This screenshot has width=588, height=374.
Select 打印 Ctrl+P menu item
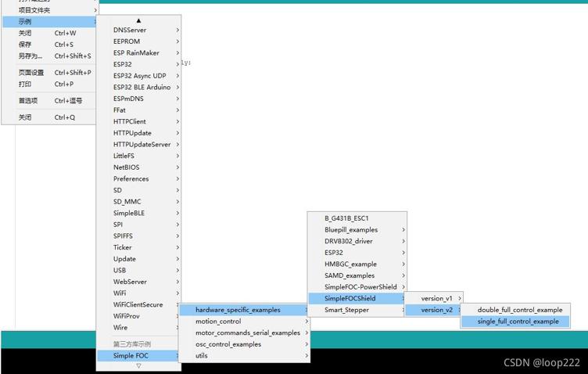click(x=48, y=84)
